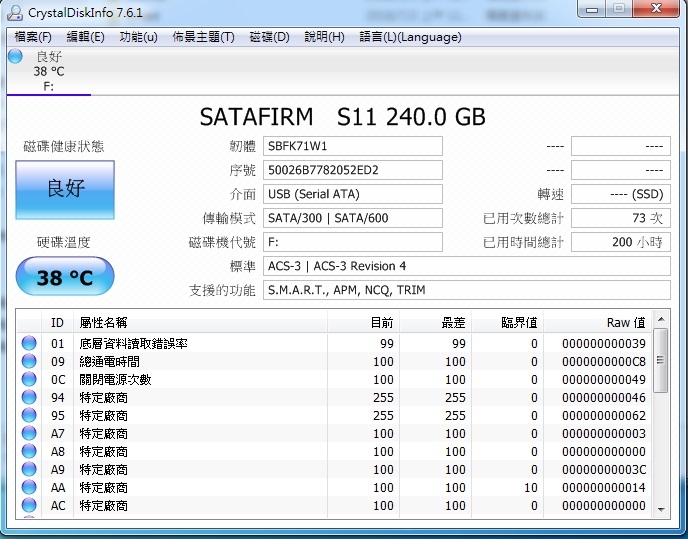Viewport: 688px width, 539px height.
Task: Click the transfer mode field SATA/300 | SATA/600
Action: pyautogui.click(x=353, y=218)
